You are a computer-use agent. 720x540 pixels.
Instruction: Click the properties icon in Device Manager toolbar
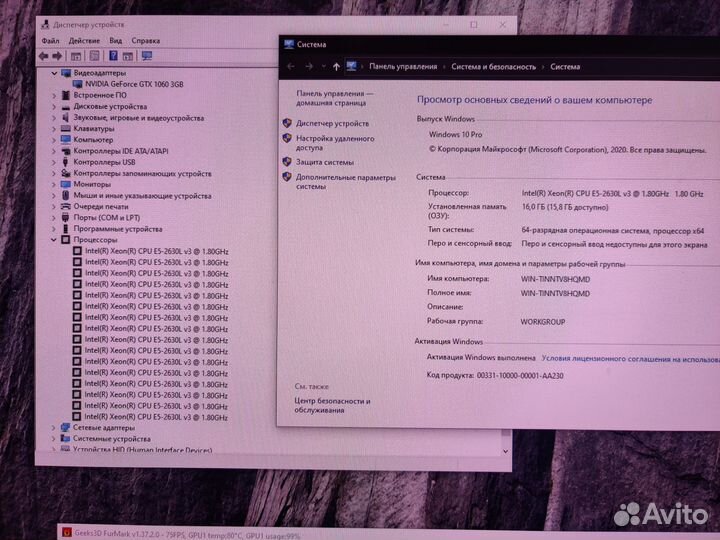pos(94,56)
